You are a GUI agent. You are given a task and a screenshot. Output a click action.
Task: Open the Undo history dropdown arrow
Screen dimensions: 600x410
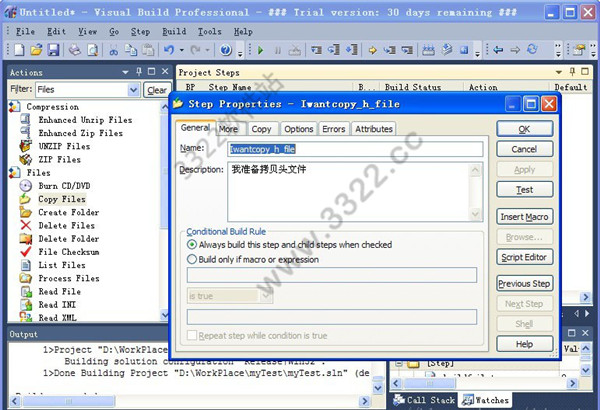(181, 50)
